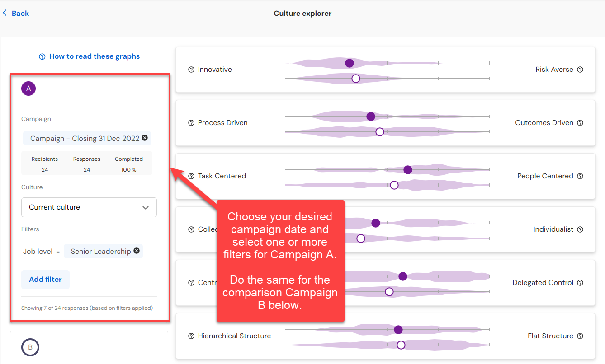Click the Hierarchical Structure label
The width and height of the screenshot is (605, 364).
(235, 336)
